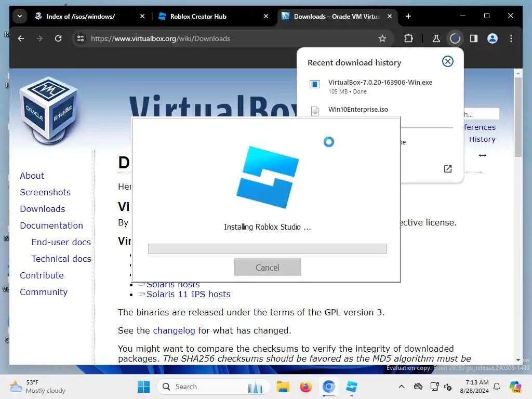This screenshot has height=399, width=532.
Task: Switch to Roblox Studio installer taskbar icon
Action: [x=352, y=387]
